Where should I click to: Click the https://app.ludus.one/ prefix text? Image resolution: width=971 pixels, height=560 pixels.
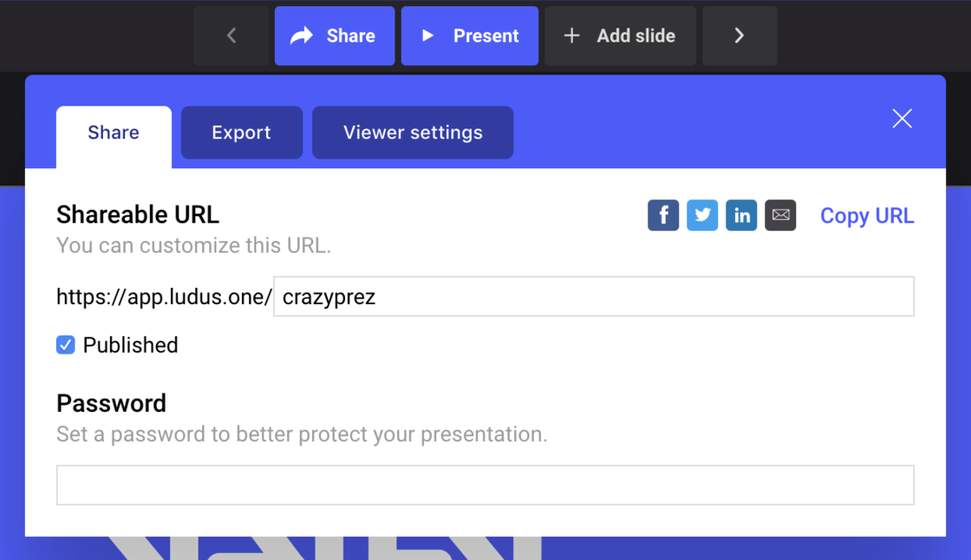point(164,297)
